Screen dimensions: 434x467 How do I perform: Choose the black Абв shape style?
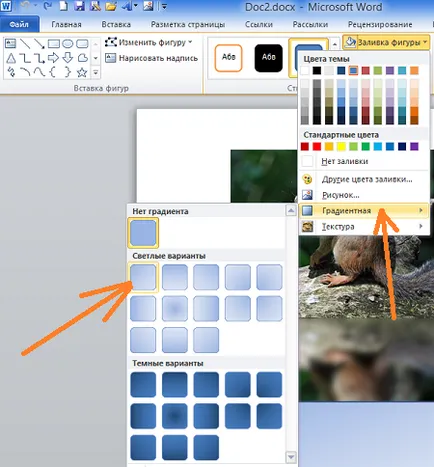pyautogui.click(x=268, y=58)
